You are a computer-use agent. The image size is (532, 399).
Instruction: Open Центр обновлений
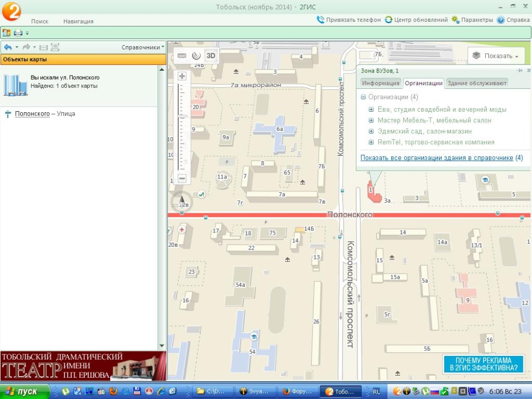tap(417, 20)
